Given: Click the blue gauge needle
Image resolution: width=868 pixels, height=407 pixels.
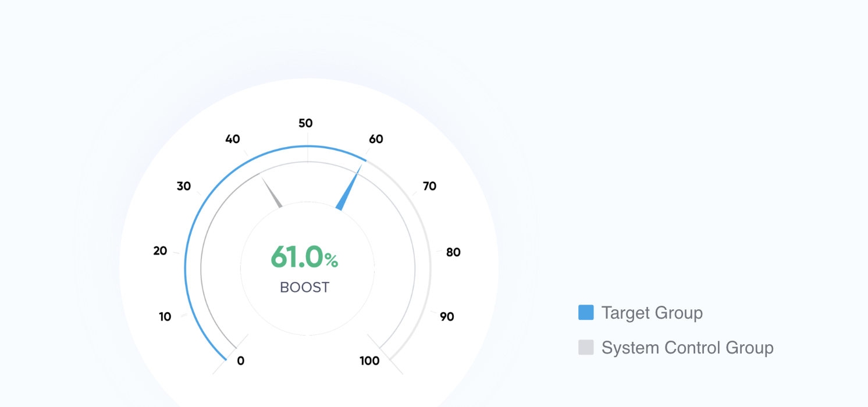Looking at the screenshot, I should 349,187.
